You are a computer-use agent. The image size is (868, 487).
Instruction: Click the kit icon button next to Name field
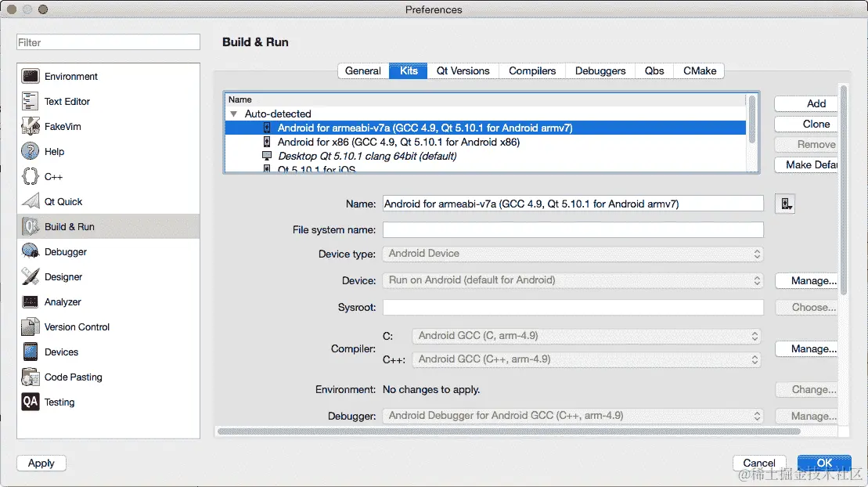click(785, 204)
